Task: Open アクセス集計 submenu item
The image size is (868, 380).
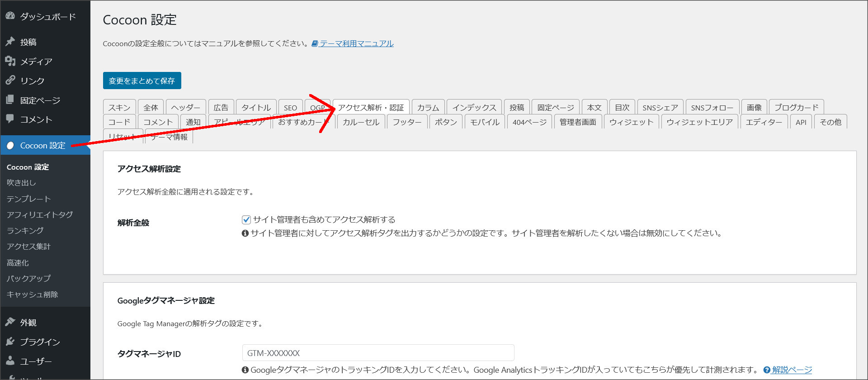Action: 28,246
